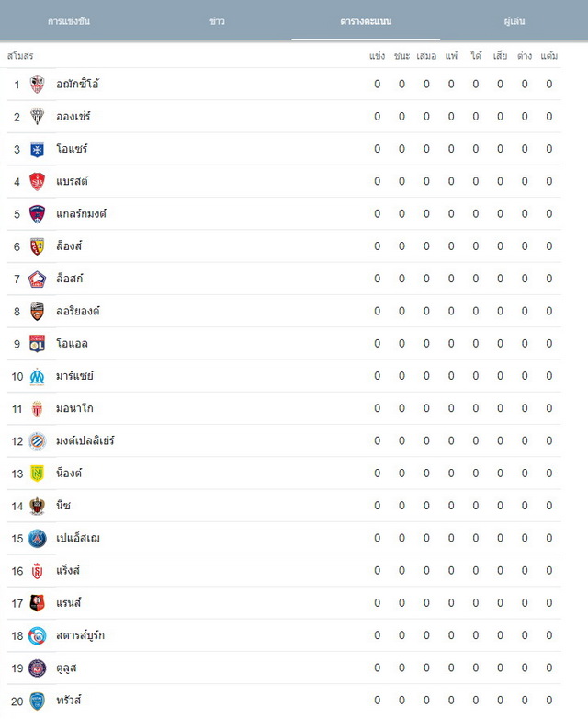Click the PSG round crest icon
The image size is (588, 719).
(x=37, y=539)
